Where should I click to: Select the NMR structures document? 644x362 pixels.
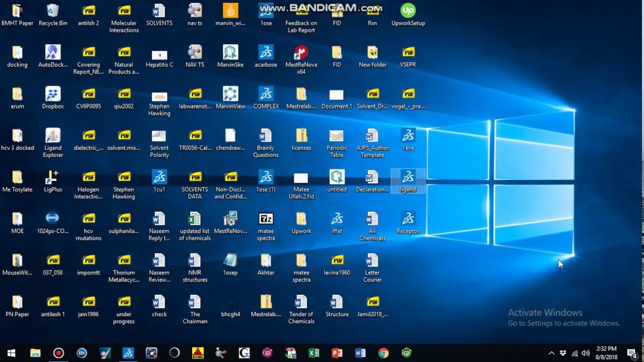[195, 268]
